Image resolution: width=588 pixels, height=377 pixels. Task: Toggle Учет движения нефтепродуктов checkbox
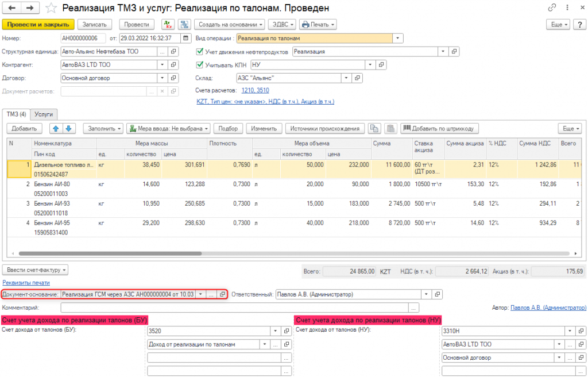tap(200, 52)
